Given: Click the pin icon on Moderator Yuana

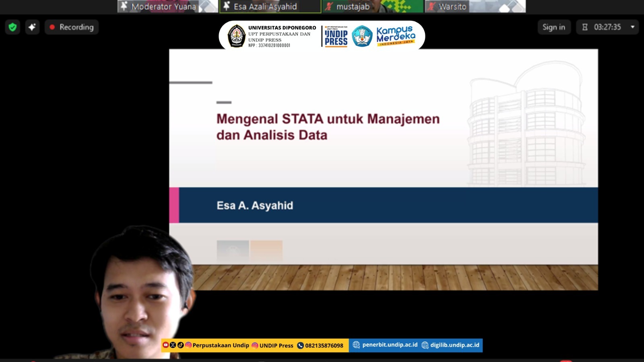Looking at the screenshot, I should pyautogui.click(x=124, y=6).
